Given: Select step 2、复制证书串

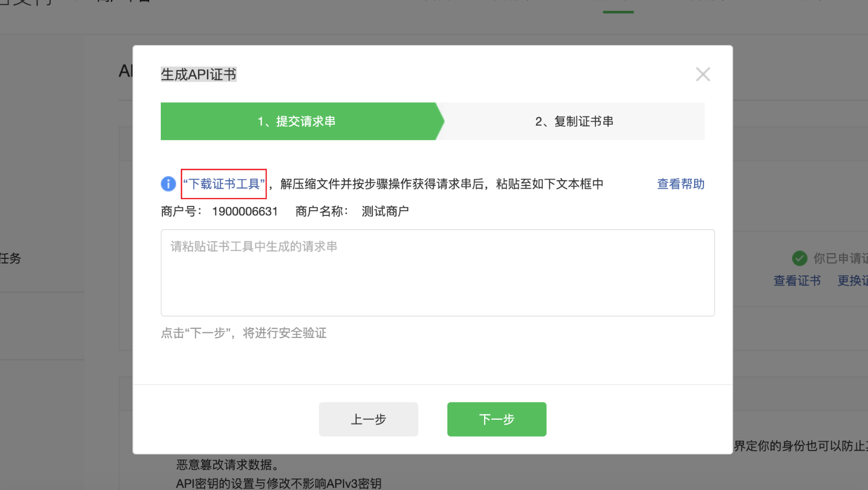Looking at the screenshot, I should click(574, 122).
